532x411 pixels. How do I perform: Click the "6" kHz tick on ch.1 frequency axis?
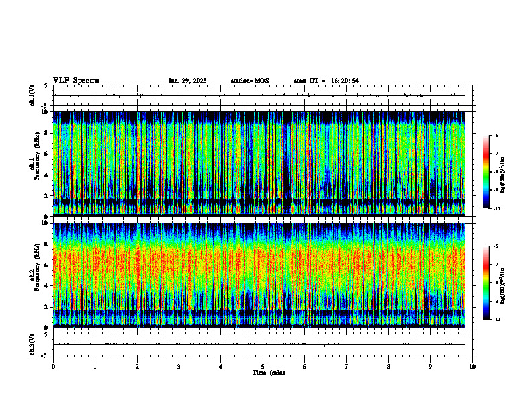click(47, 154)
